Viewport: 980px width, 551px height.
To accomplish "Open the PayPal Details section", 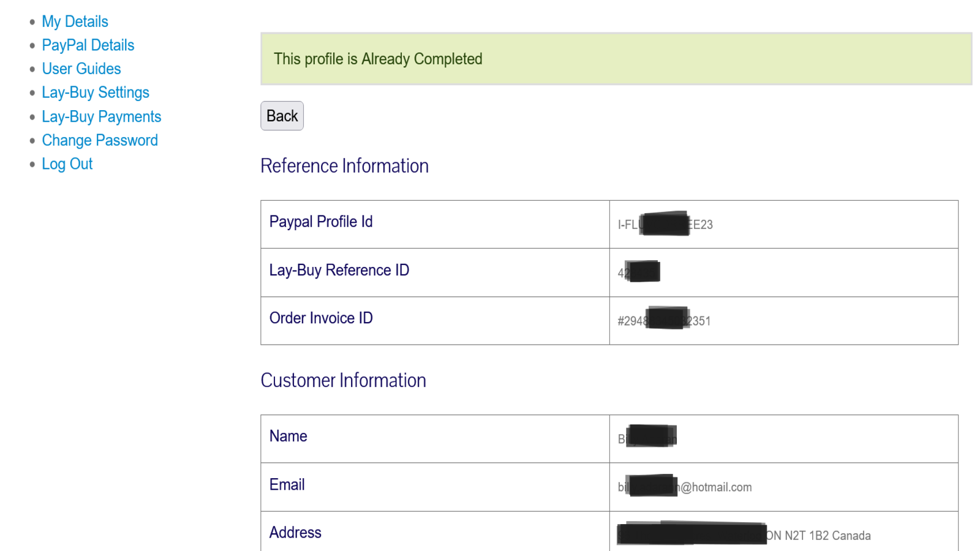I will coord(88,45).
